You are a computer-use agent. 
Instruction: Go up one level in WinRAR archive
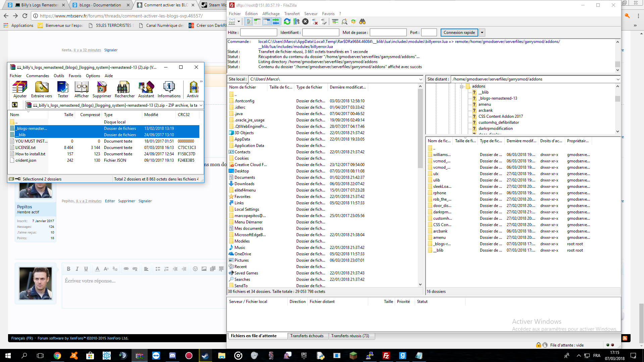point(15,105)
